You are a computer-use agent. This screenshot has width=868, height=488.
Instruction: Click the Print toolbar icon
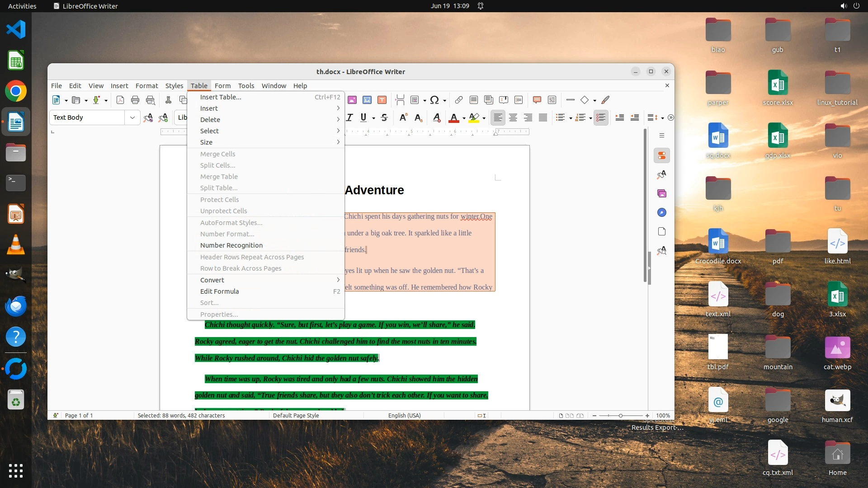[135, 100]
